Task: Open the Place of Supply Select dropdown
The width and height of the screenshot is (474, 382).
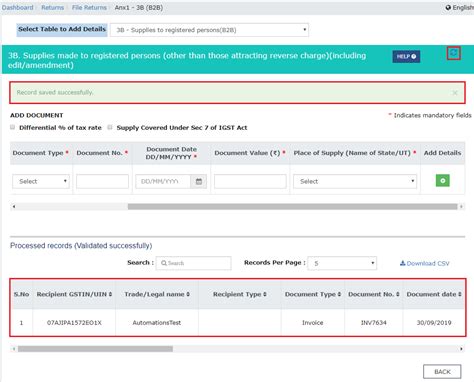Action: tap(355, 181)
